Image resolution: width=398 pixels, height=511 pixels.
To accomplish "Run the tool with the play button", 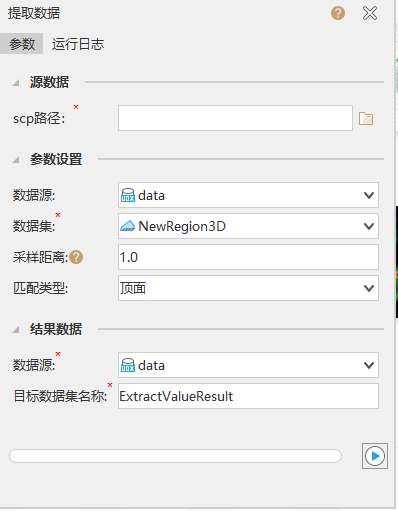I will (x=375, y=456).
